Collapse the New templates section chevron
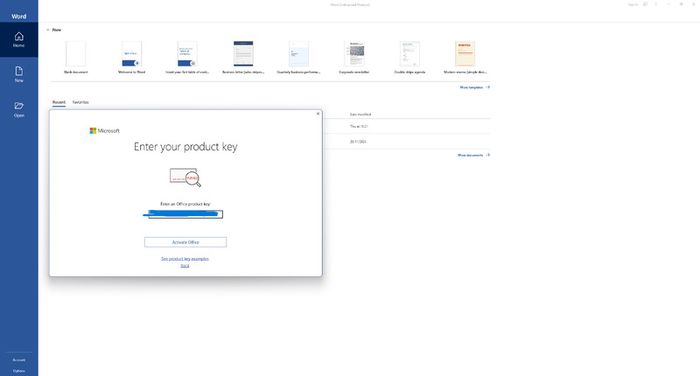 click(48, 30)
